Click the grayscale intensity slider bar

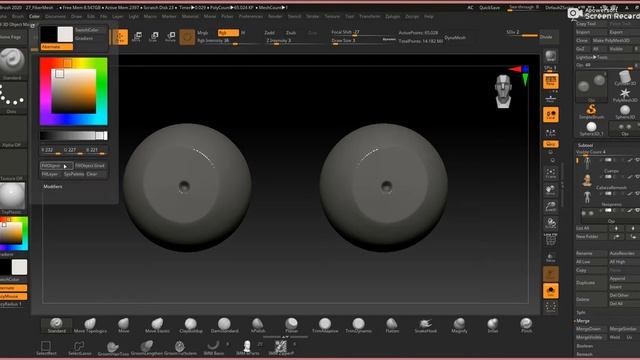(x=73, y=136)
